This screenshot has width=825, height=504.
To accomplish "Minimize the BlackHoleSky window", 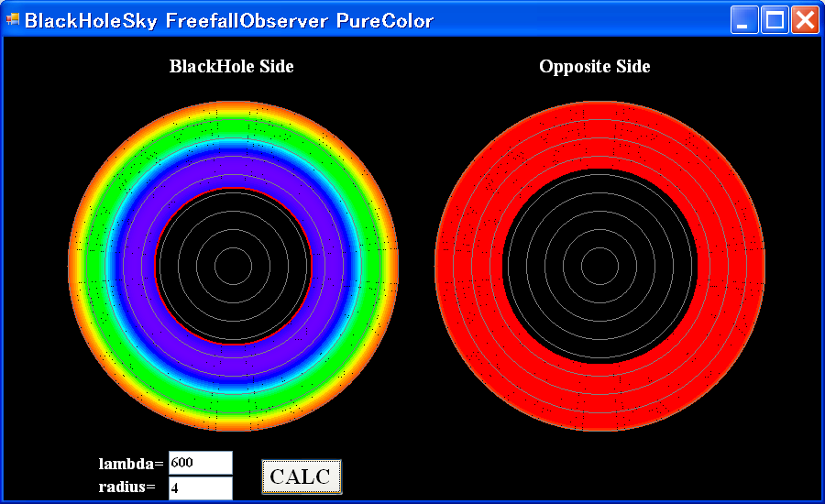I will click(744, 20).
